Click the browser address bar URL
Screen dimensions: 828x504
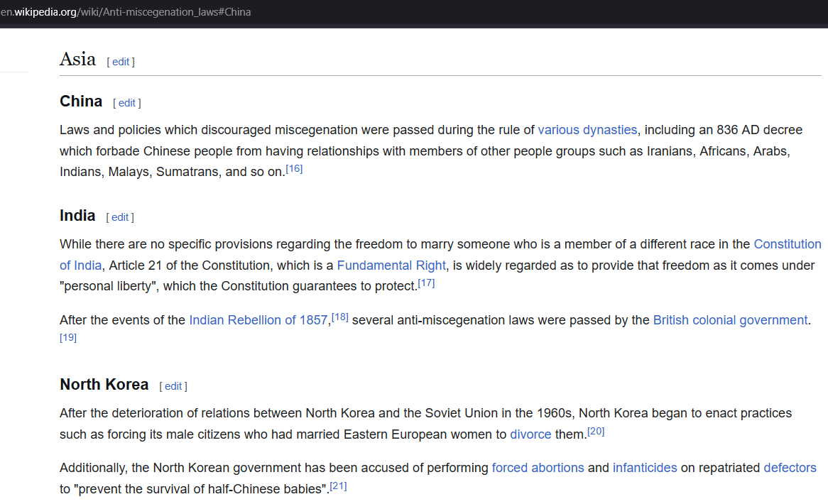(126, 11)
